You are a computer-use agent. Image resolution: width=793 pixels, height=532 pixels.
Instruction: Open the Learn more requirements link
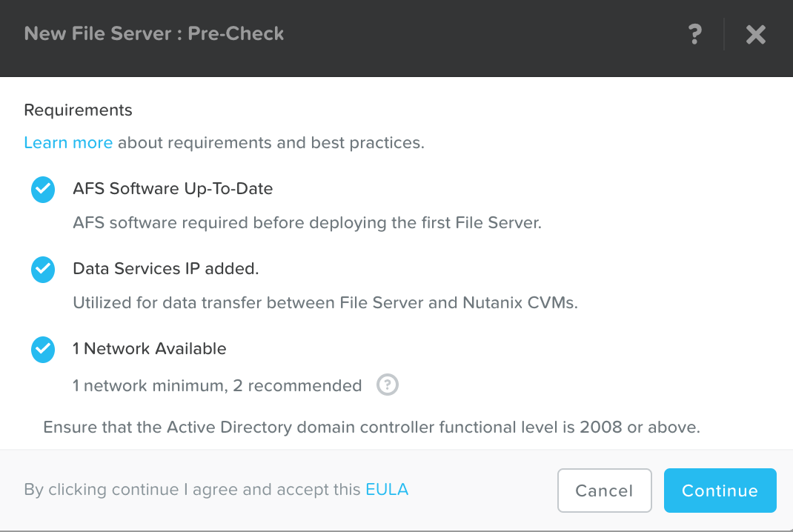(x=68, y=142)
